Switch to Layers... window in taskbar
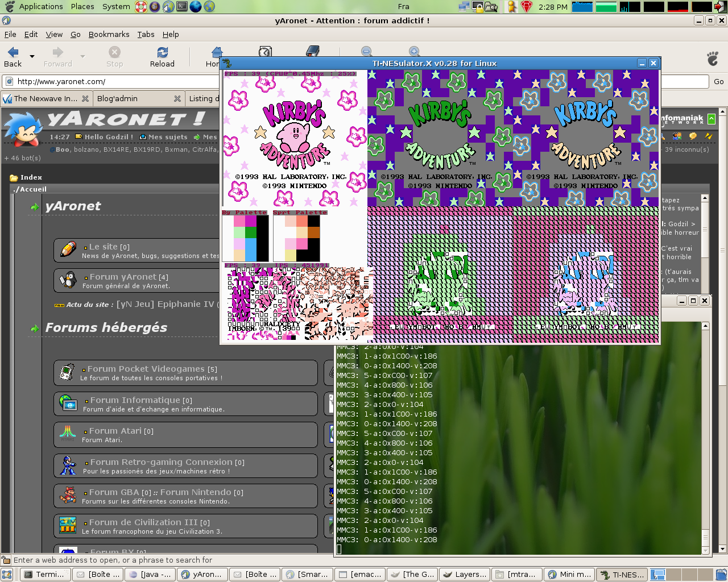 465,575
